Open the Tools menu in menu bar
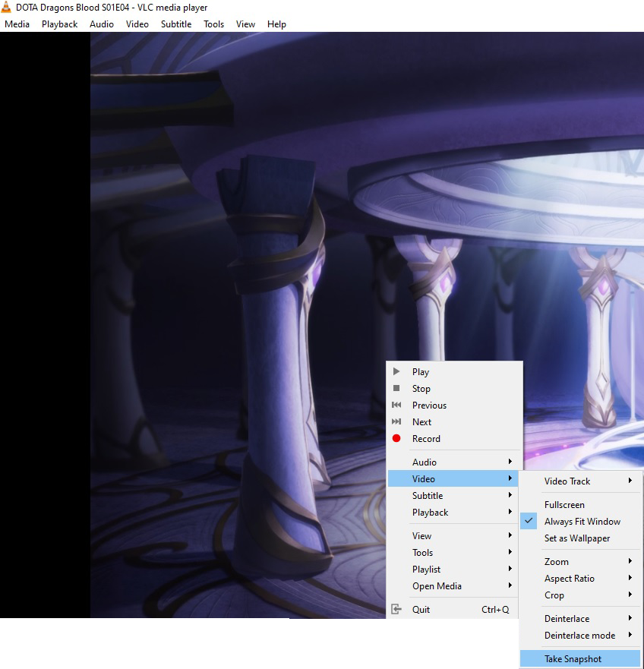 [213, 24]
